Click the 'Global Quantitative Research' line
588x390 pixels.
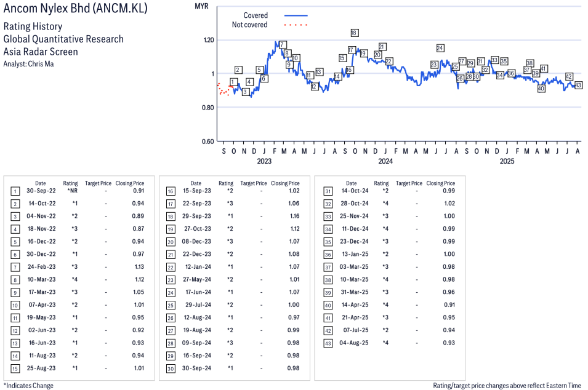pyautogui.click(x=63, y=39)
